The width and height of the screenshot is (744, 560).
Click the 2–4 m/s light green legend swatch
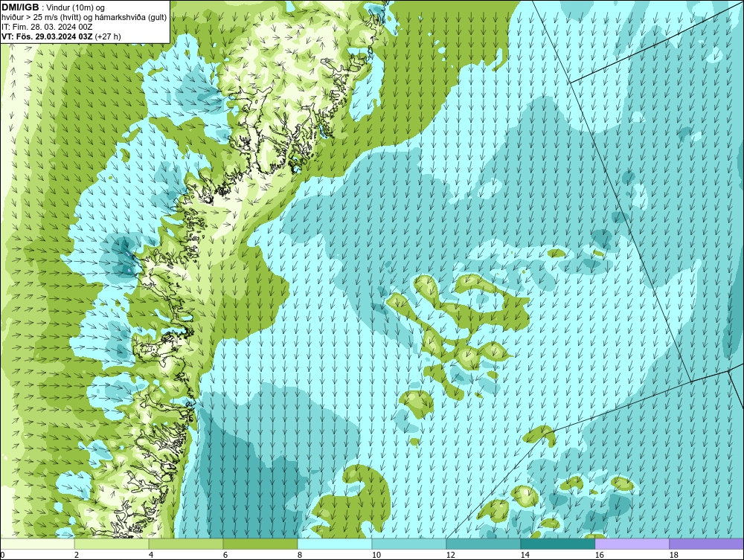point(112,544)
